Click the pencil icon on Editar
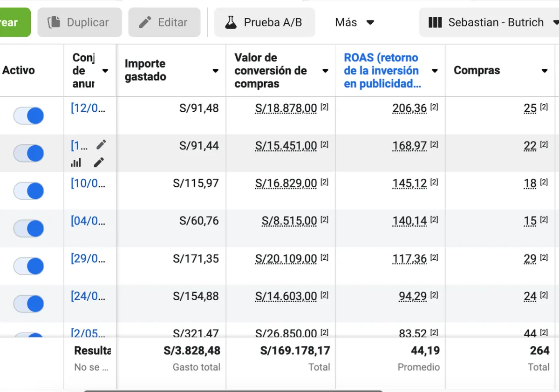 click(x=145, y=22)
